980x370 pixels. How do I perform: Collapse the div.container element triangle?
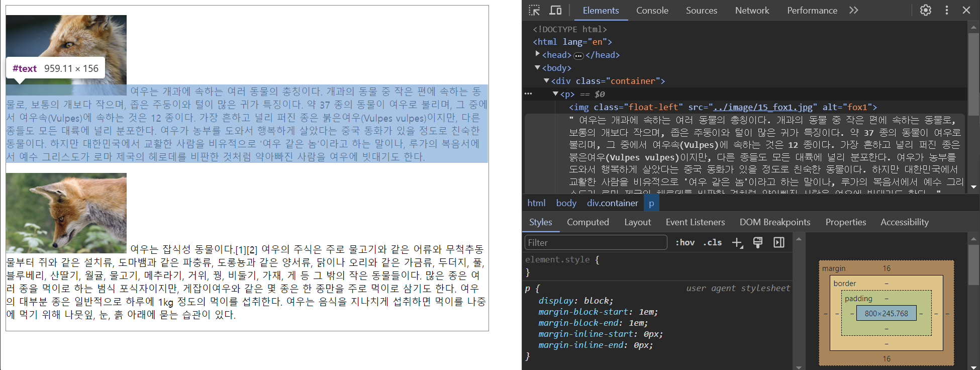pyautogui.click(x=547, y=80)
